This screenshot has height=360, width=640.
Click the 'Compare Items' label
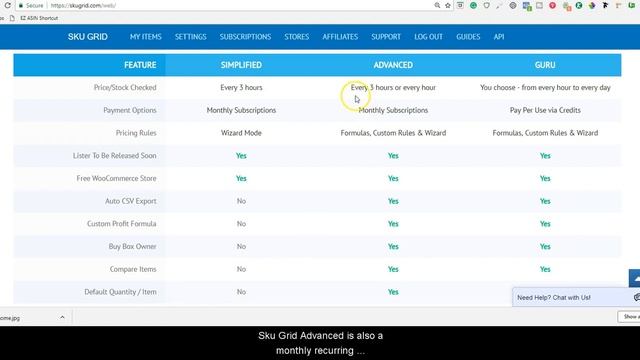pyautogui.click(x=133, y=269)
